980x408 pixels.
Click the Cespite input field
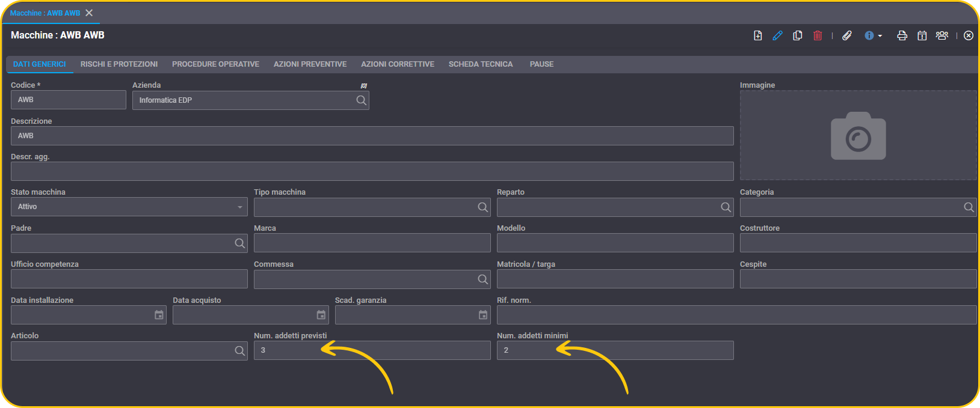tap(858, 279)
